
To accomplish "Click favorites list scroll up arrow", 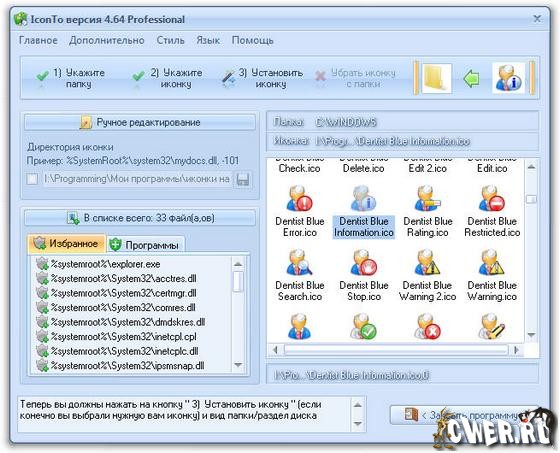I will pos(238,264).
